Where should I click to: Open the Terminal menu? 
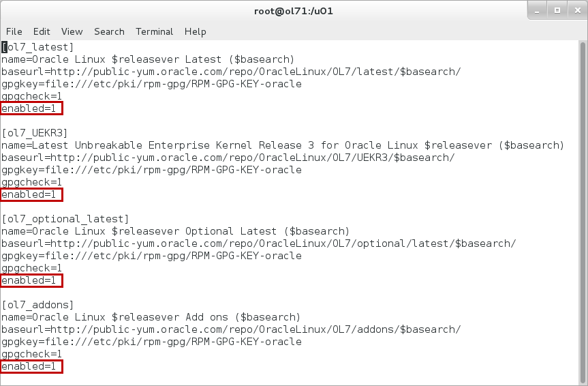pyautogui.click(x=154, y=31)
